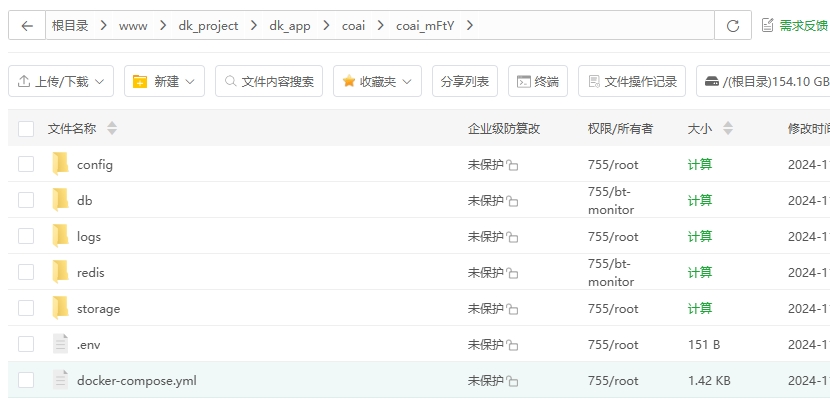Open the config folder icon
The image size is (830, 417).
[61, 164]
